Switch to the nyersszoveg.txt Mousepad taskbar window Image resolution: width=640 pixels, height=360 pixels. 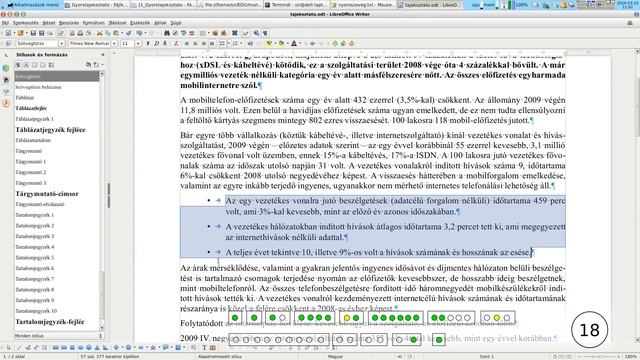pyautogui.click(x=362, y=5)
